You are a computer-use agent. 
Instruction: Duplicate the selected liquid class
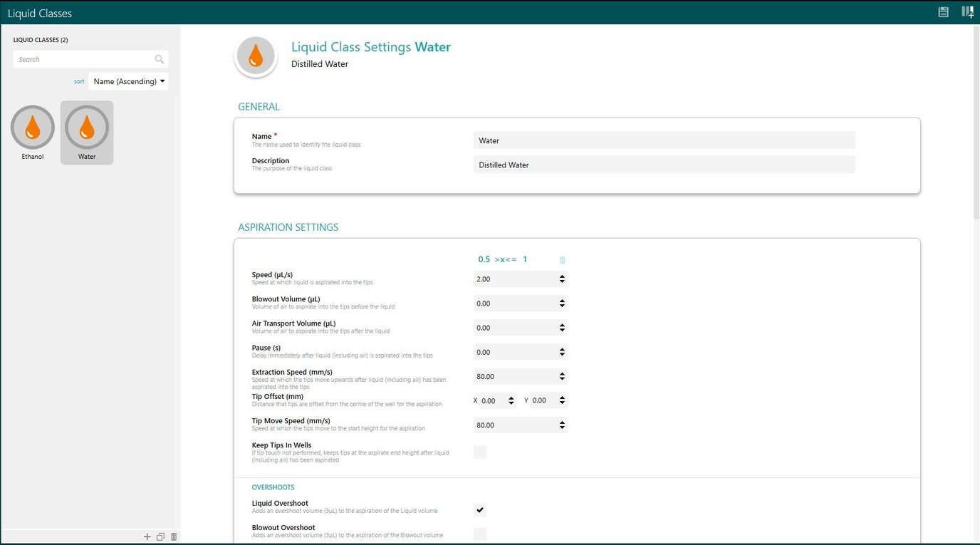(x=160, y=536)
